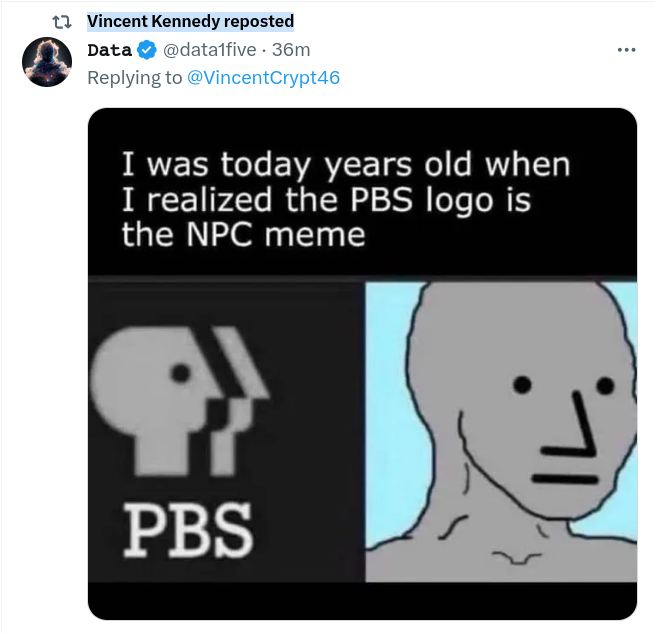Open the three-dot more options menu

tap(627, 50)
